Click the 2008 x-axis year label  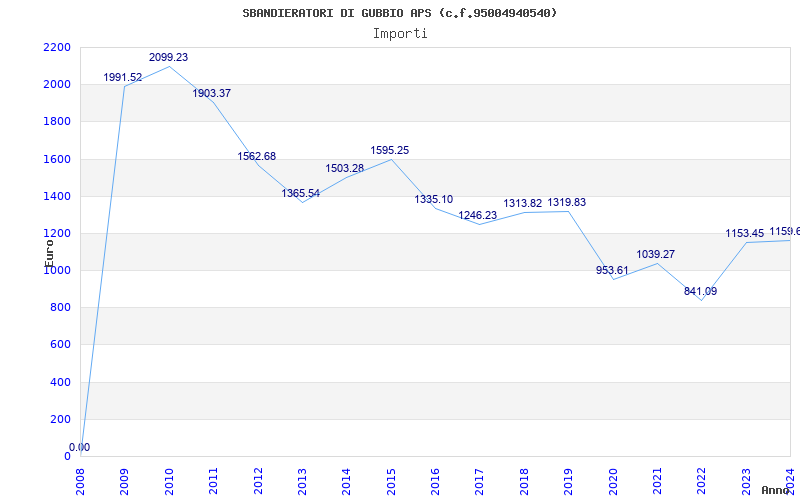pos(80,481)
